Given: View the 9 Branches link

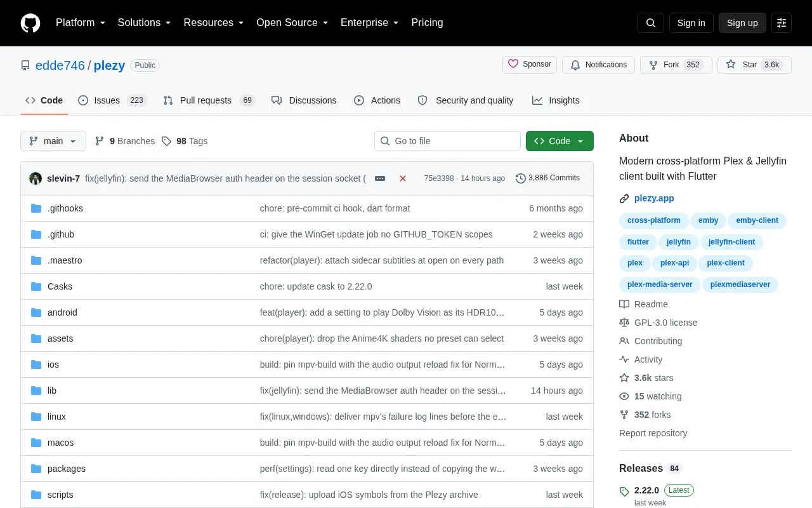Looking at the screenshot, I should (x=125, y=141).
